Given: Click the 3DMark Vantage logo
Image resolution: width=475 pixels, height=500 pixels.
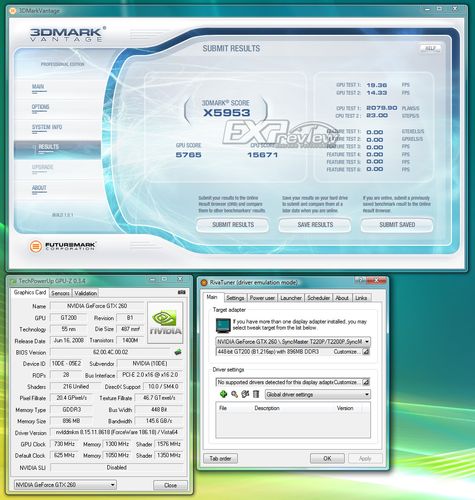Looking at the screenshot, I should (x=68, y=34).
